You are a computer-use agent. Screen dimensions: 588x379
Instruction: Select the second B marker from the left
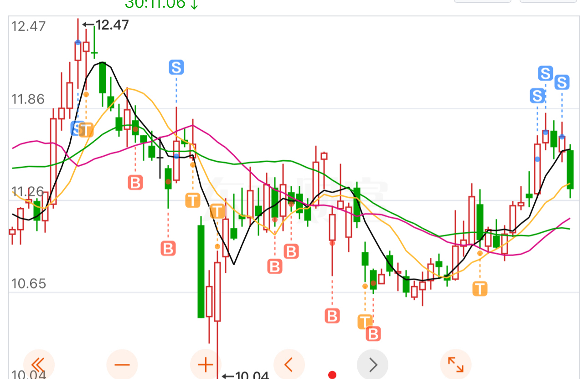(x=168, y=248)
